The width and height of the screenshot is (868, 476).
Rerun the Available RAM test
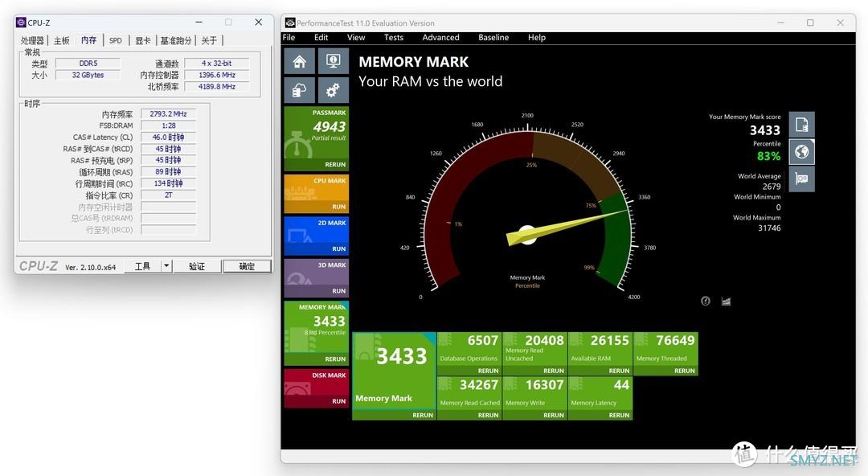pos(619,371)
